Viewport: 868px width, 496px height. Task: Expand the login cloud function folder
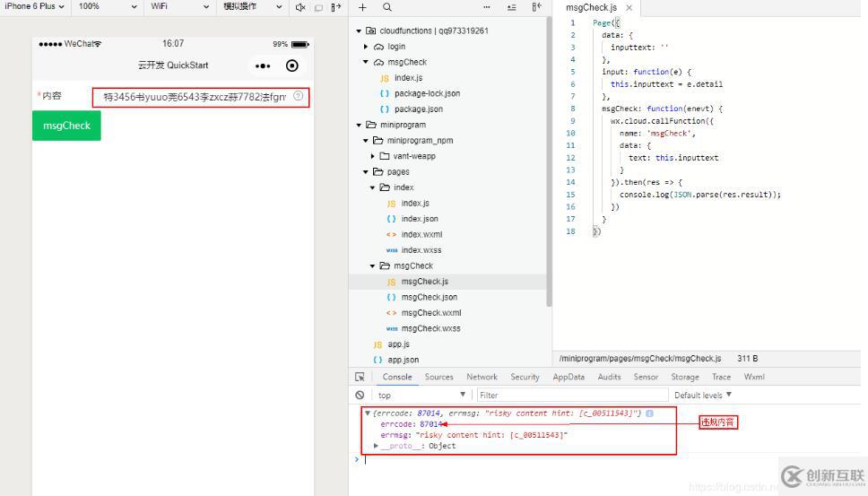[x=366, y=47]
